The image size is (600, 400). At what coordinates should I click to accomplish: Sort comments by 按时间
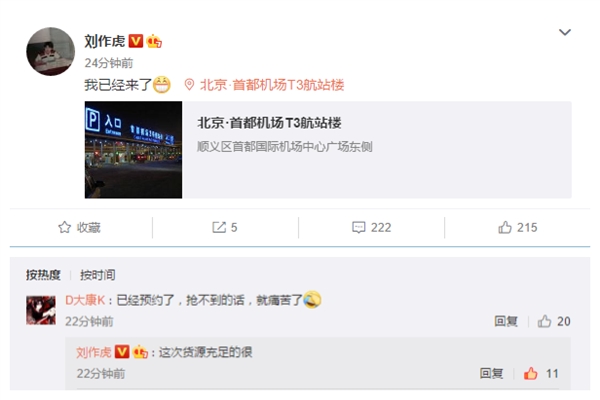click(x=97, y=275)
